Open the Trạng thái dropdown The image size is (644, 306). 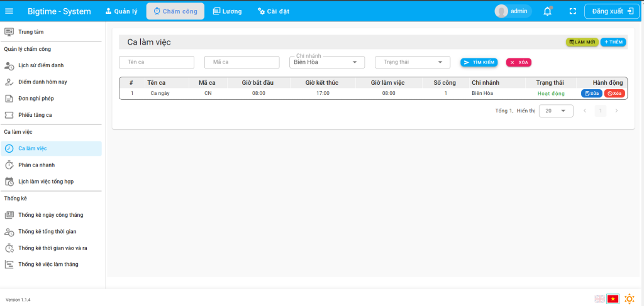(x=413, y=62)
